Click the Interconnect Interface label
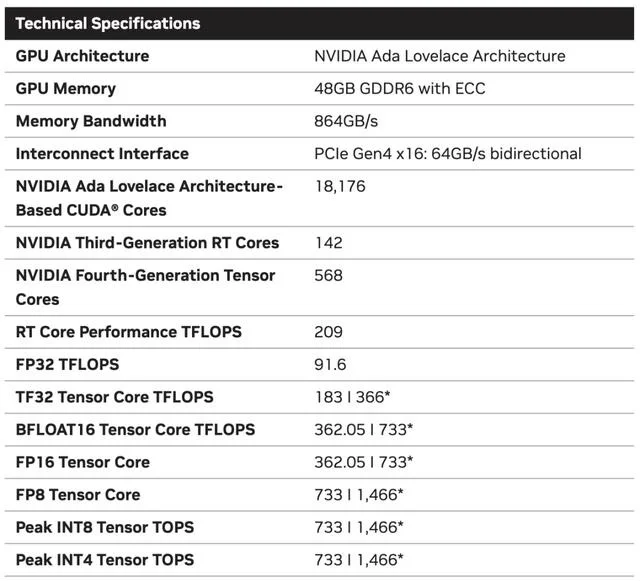Viewport: 640px width, 581px height. click(102, 153)
